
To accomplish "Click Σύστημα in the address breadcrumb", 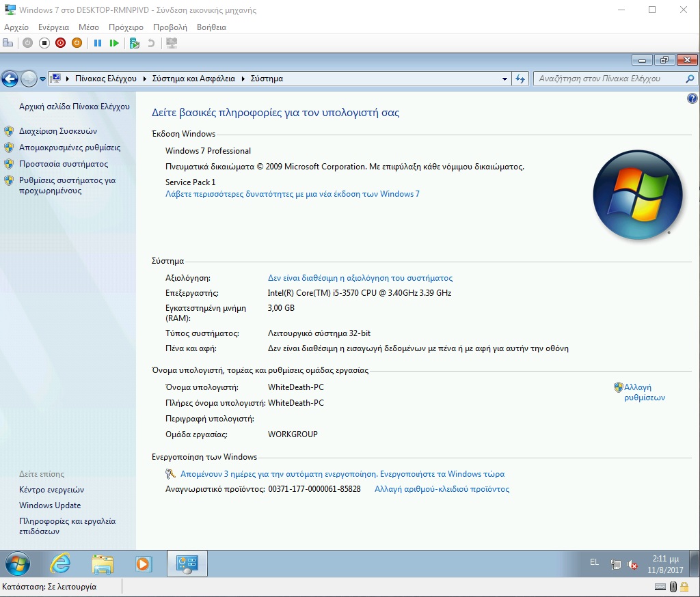I will point(267,79).
